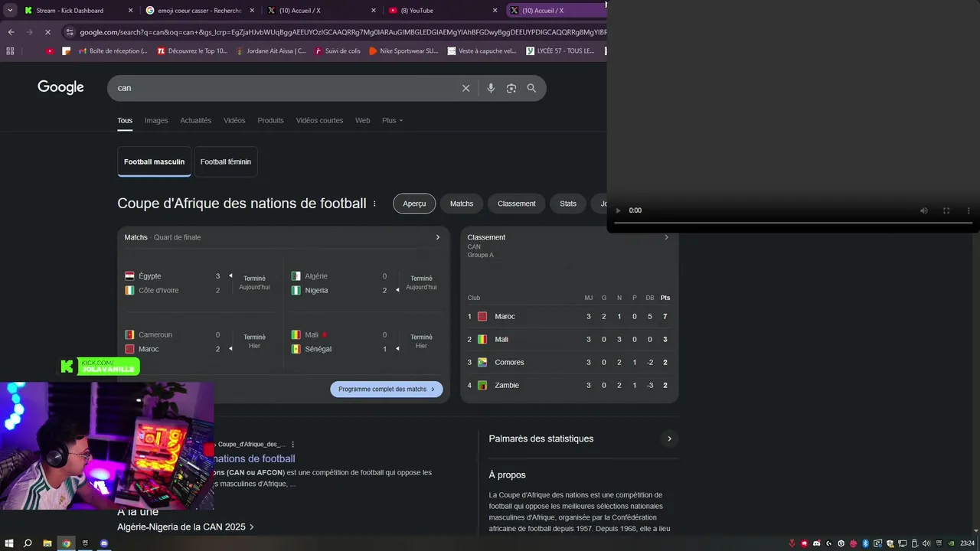Expand Palmarès des statistiques arrow
The height and width of the screenshot is (551, 980).
point(669,439)
